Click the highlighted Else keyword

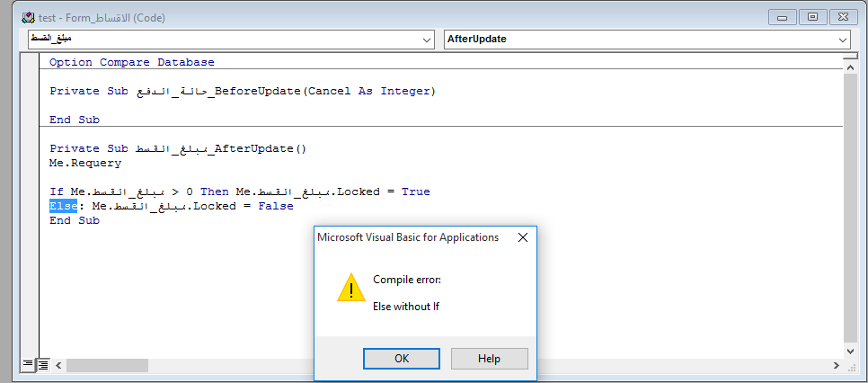[x=63, y=206]
